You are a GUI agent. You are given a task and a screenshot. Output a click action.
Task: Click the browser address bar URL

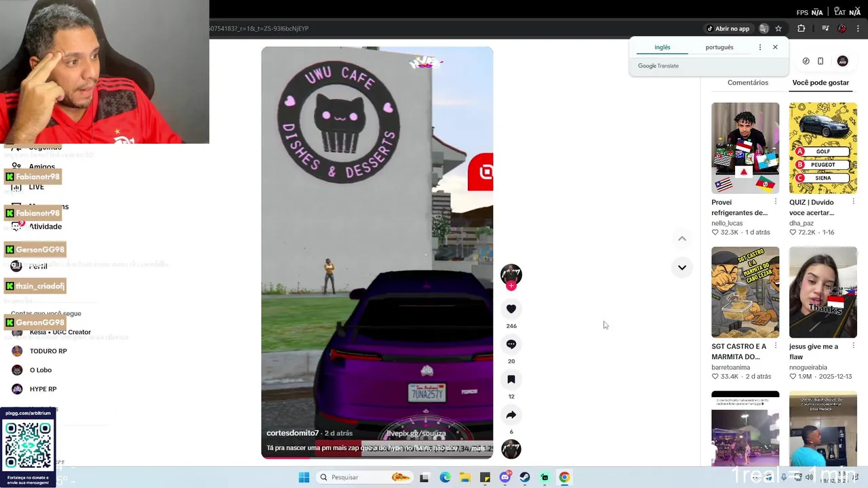[259, 28]
